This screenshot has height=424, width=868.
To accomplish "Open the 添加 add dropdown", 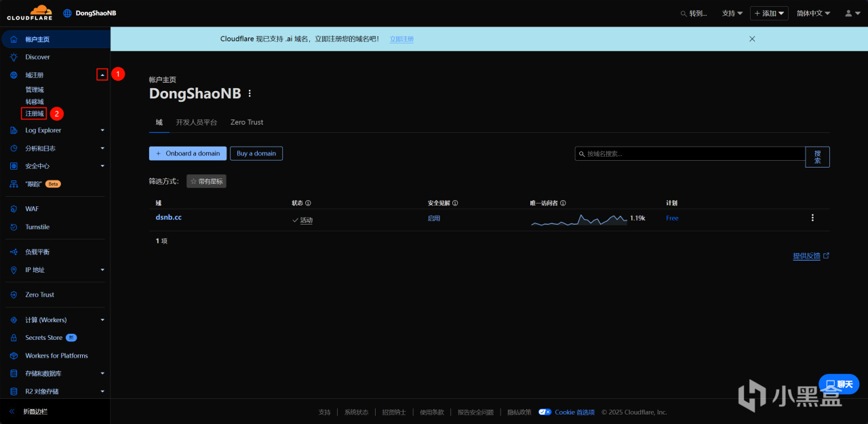I will pos(769,13).
